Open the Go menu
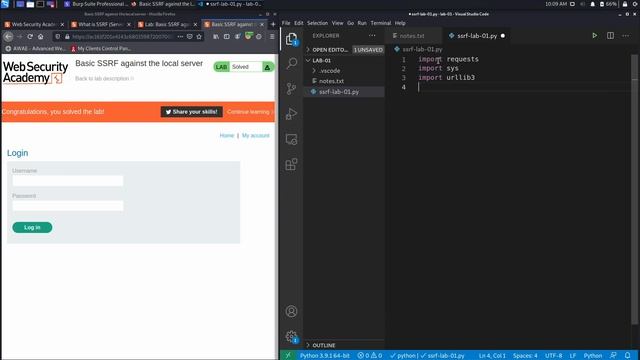 [x=350, y=23]
